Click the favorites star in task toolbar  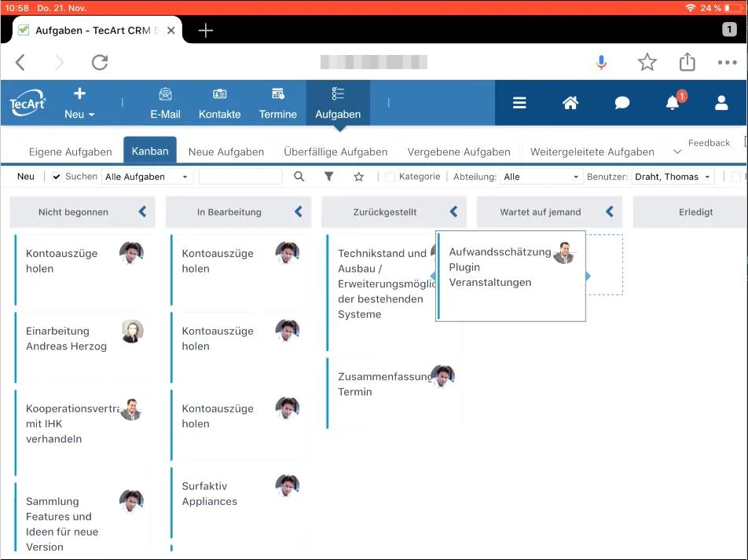[359, 177]
